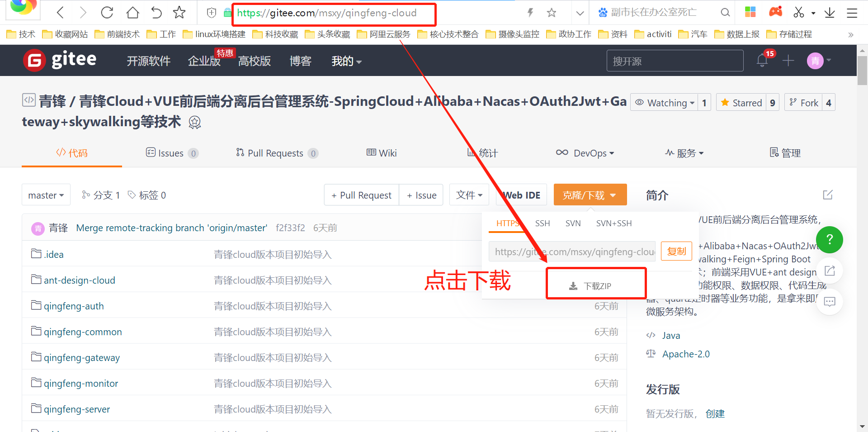The height and width of the screenshot is (432, 868).
Task: Click the recommended-project badge icon beside title
Action: (194, 122)
